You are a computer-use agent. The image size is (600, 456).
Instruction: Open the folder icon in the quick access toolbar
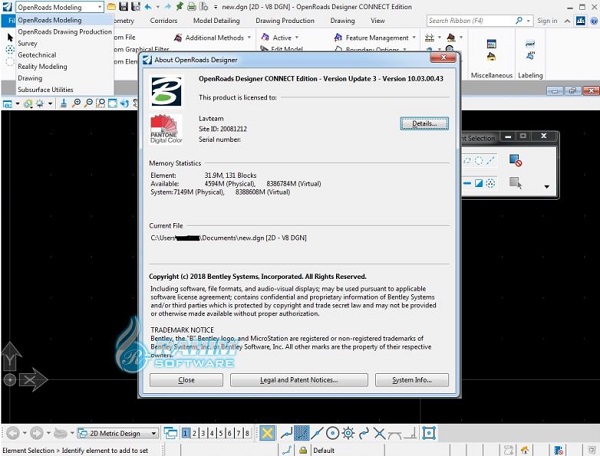click(x=111, y=7)
